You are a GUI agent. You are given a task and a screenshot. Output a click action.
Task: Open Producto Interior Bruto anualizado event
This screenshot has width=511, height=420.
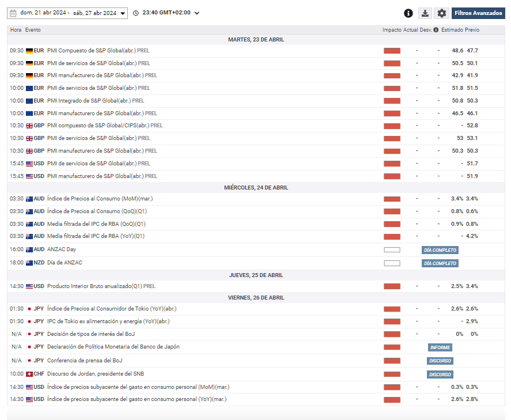click(94, 286)
